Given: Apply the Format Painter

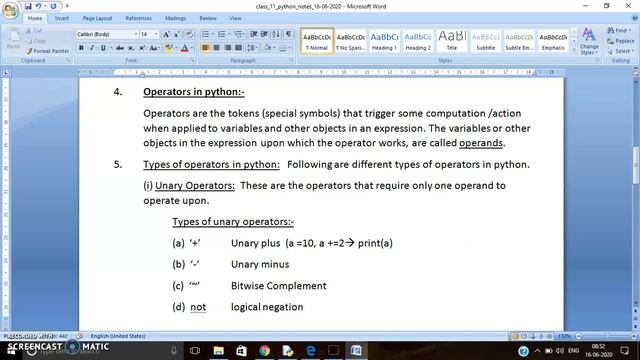Looking at the screenshot, I should 47,51.
